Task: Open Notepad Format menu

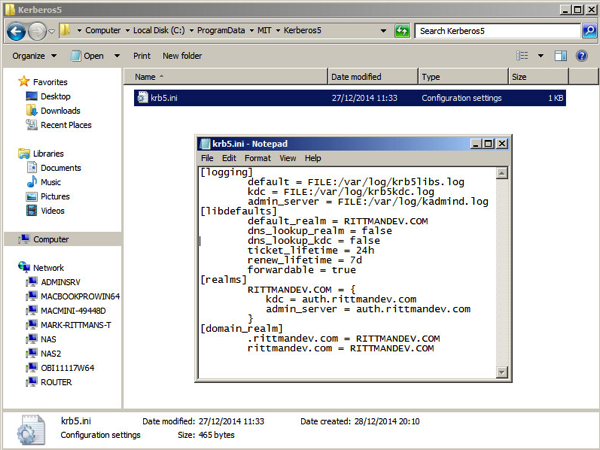Action: (x=258, y=158)
